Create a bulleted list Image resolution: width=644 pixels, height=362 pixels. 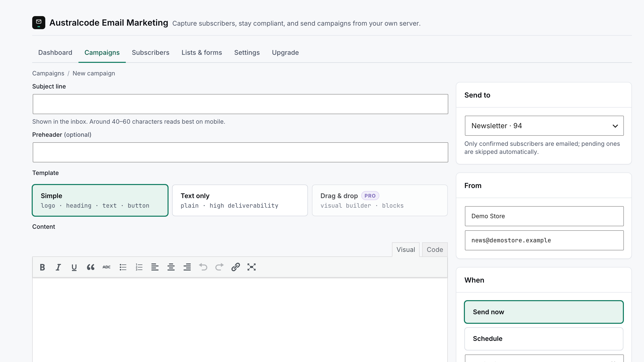123,267
